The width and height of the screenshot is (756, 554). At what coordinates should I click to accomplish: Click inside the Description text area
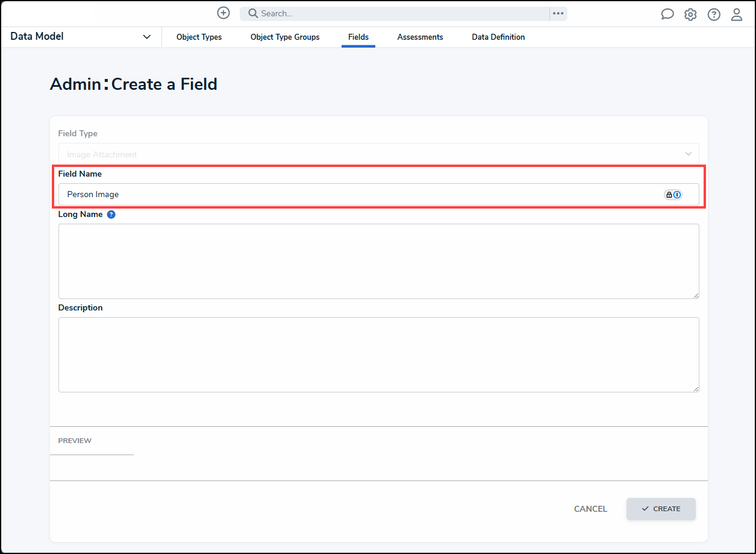(378, 354)
